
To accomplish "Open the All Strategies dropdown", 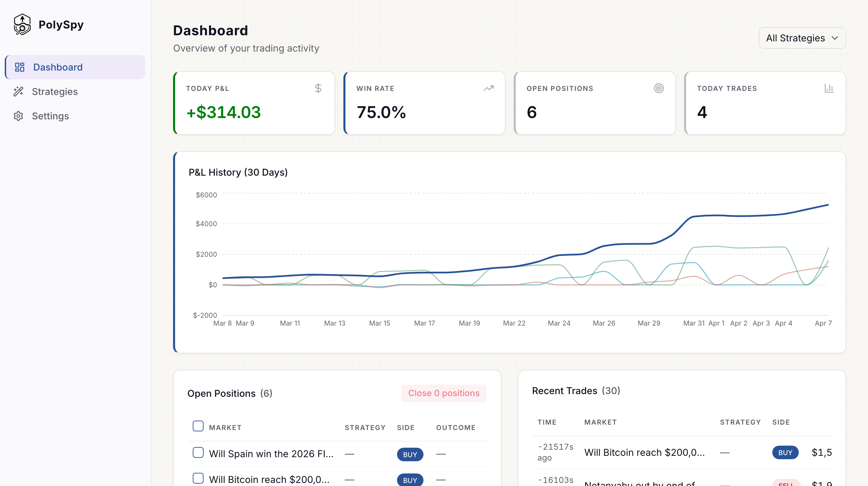I will (802, 38).
